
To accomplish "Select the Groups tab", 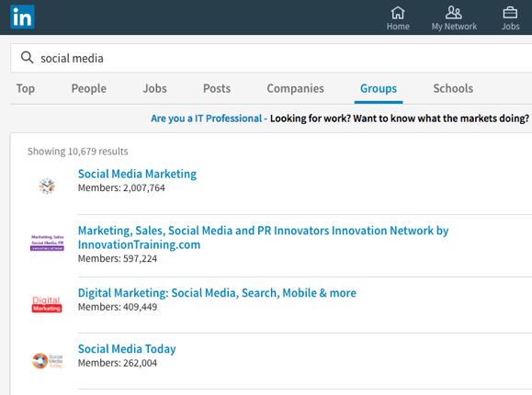I will pyautogui.click(x=379, y=88).
